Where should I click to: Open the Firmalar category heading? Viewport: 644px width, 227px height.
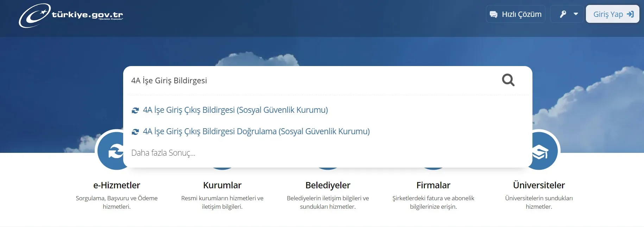[433, 185]
